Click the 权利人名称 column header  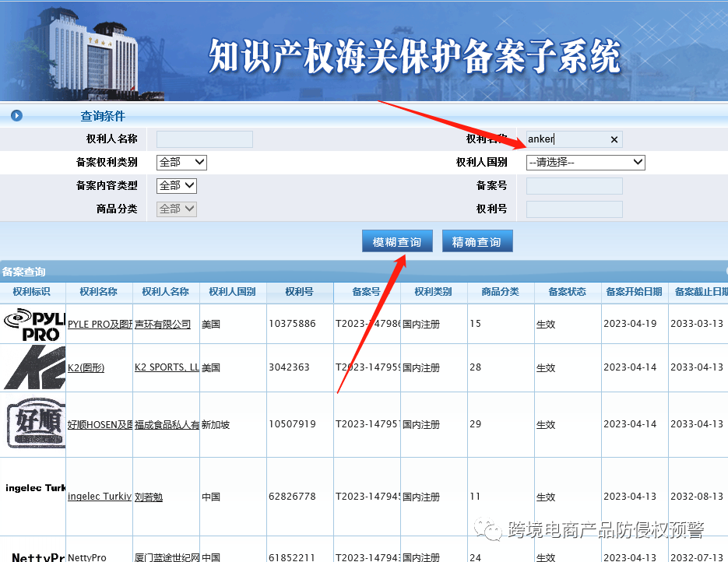165,292
